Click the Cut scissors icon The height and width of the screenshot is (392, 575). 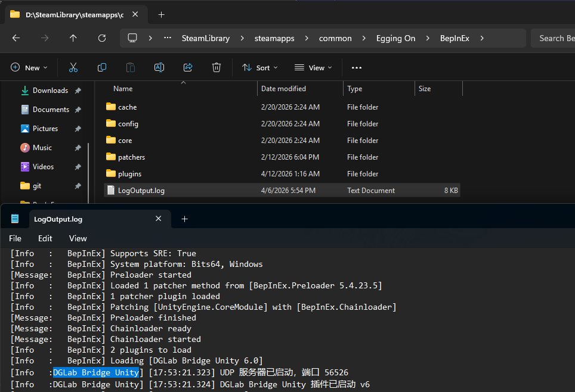tap(73, 68)
